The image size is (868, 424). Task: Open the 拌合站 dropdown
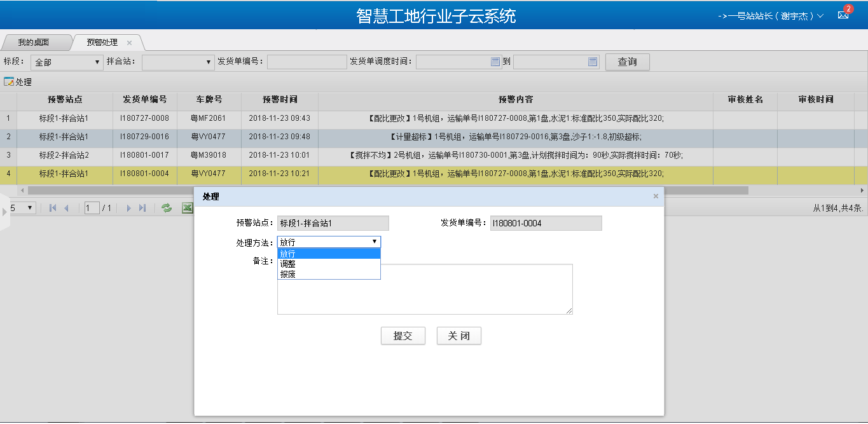[x=178, y=62]
